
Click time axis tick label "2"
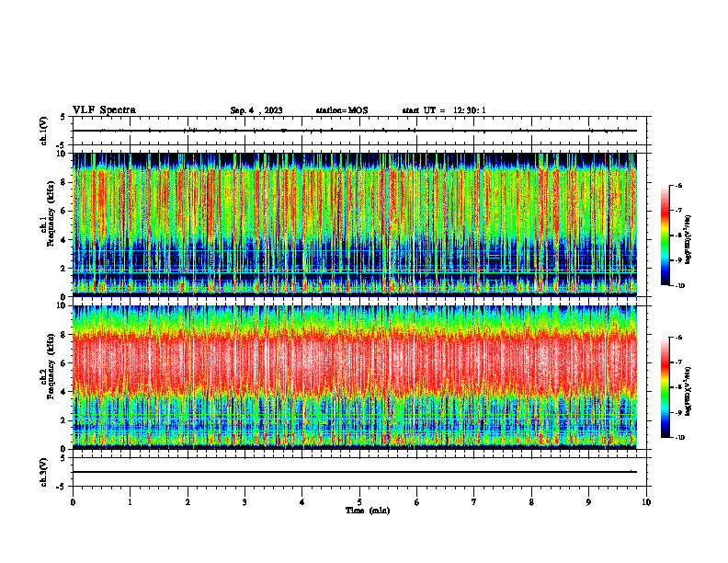188,502
